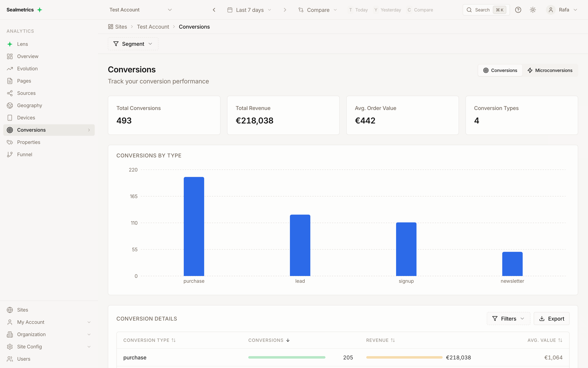Go to previous date period arrow

214,10
